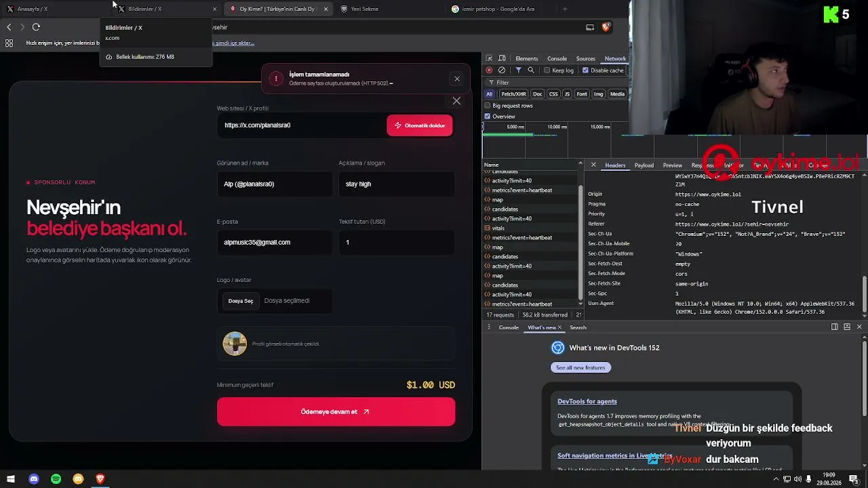Open the Preview tab of the request

tap(673, 165)
